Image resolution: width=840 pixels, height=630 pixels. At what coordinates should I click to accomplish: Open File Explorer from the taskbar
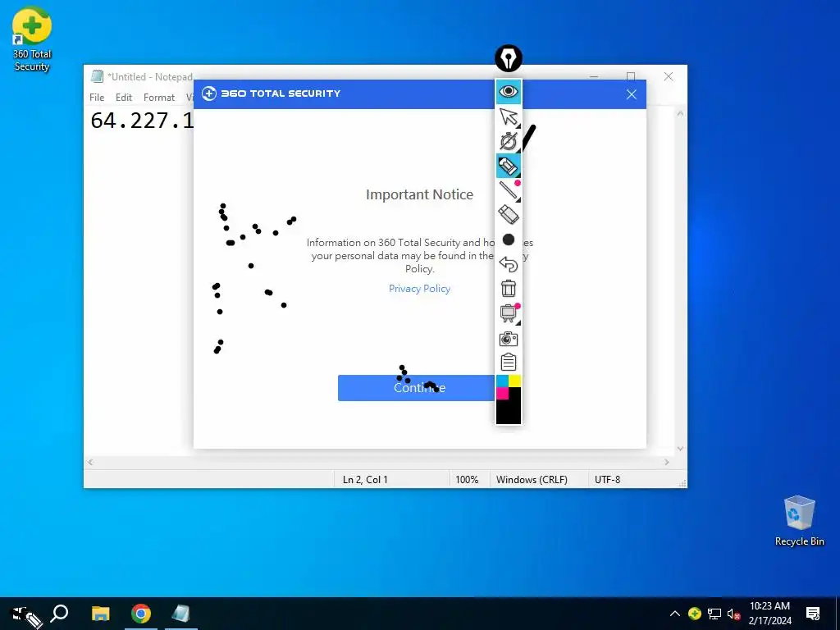pos(100,614)
